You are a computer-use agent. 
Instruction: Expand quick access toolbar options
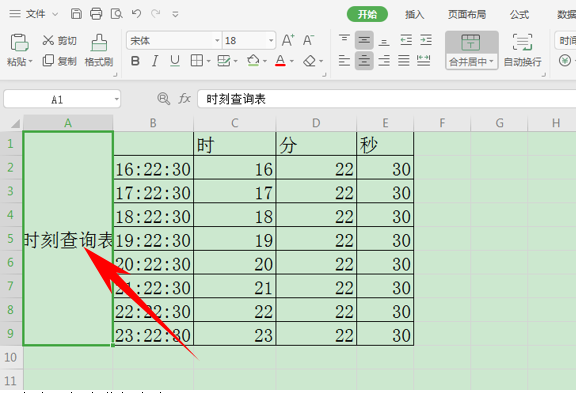pyautogui.click(x=175, y=14)
